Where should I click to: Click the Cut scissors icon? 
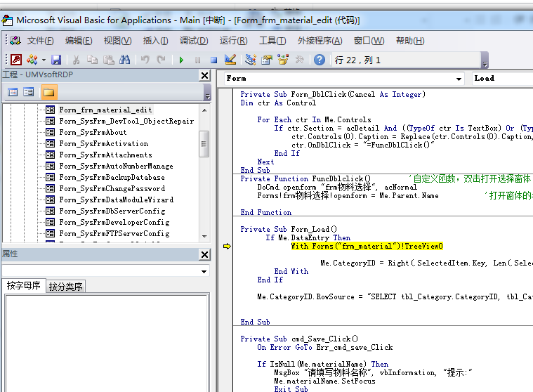[76, 60]
